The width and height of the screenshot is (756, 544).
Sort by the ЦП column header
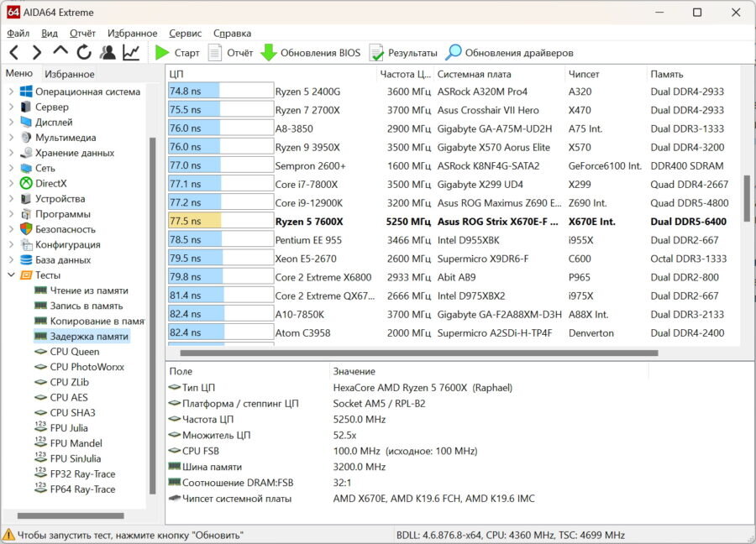click(272, 74)
